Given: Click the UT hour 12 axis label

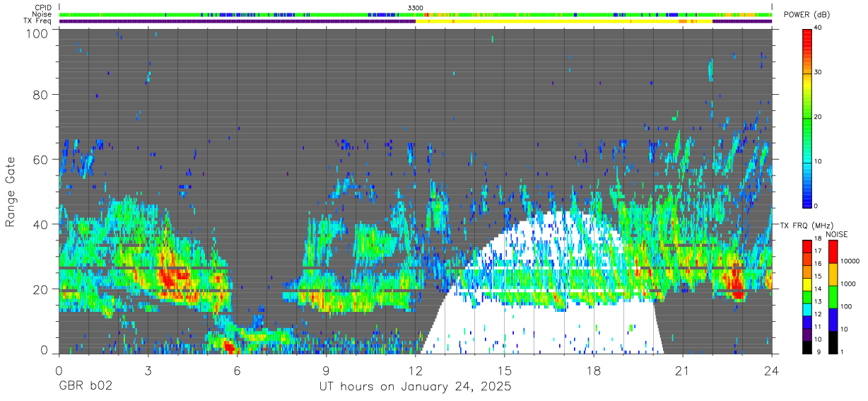Looking at the screenshot, I should (415, 371).
